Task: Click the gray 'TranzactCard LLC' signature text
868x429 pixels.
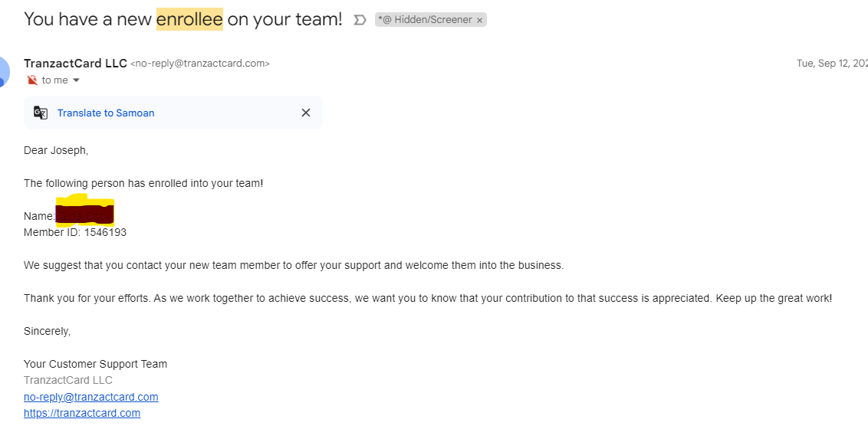Action: point(68,380)
